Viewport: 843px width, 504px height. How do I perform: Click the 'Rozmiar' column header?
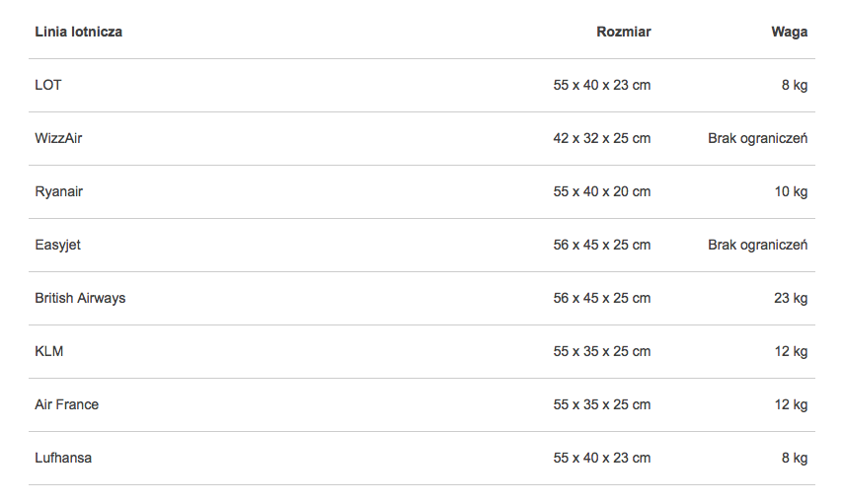(623, 32)
